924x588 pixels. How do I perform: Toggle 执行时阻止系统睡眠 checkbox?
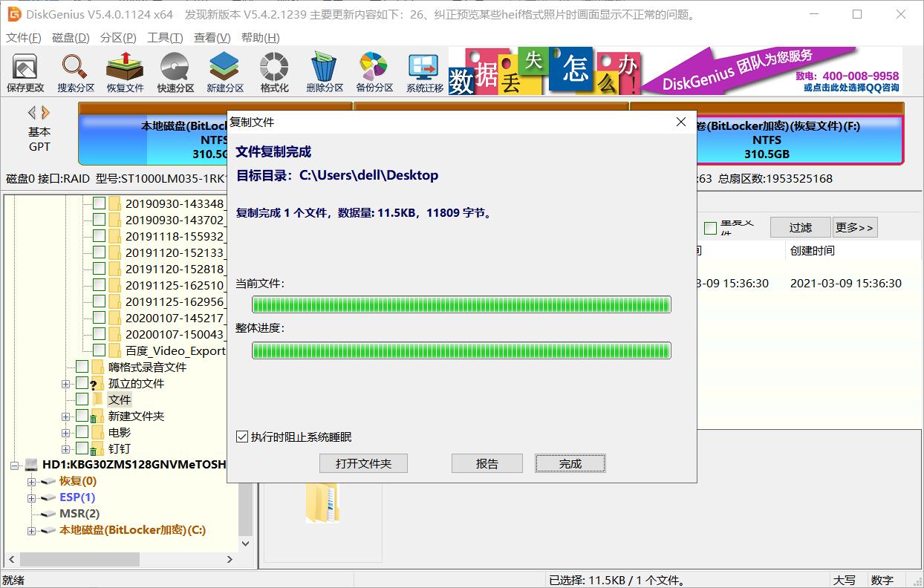click(x=242, y=437)
